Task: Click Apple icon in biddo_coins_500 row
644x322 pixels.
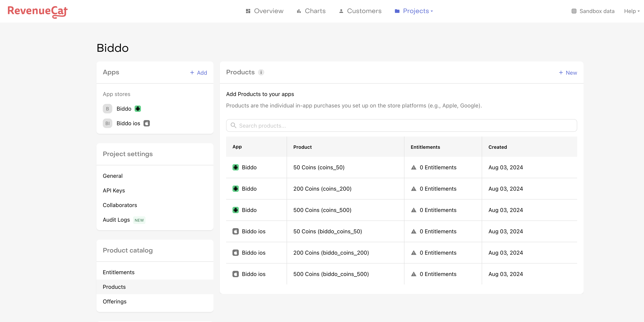Action: pyautogui.click(x=235, y=274)
